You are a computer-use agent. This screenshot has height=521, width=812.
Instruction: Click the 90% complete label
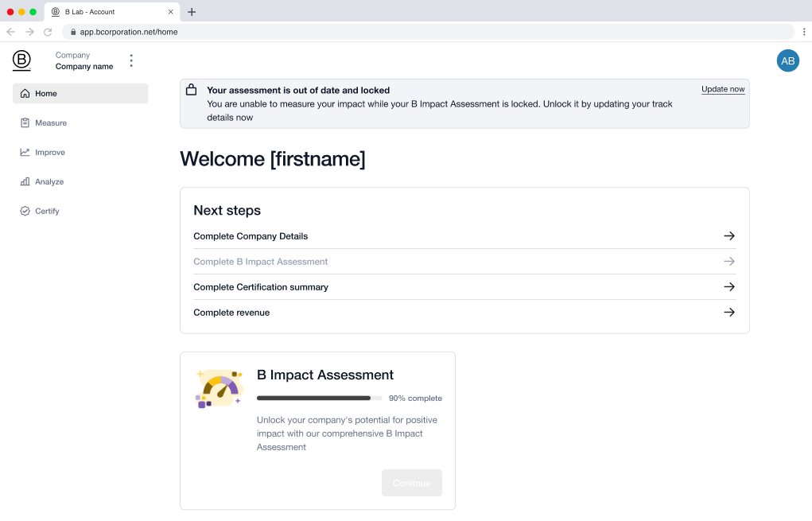coord(415,399)
